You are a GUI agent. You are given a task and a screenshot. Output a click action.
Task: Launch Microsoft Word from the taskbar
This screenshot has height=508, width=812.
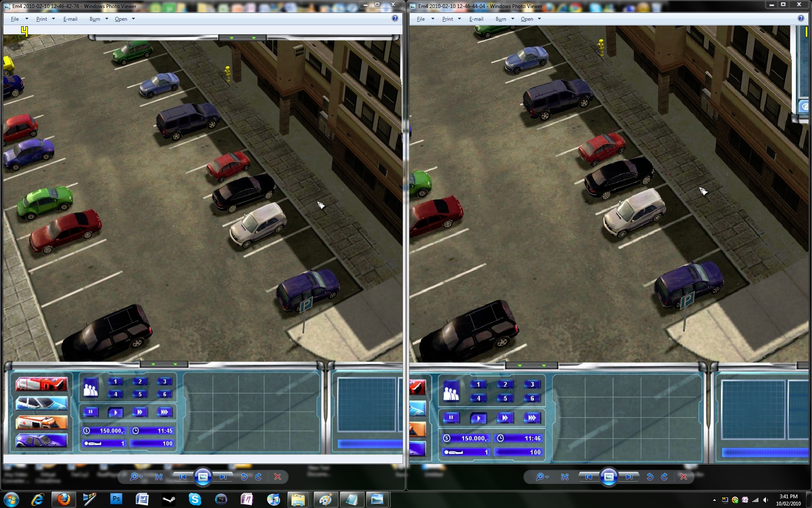(x=142, y=500)
